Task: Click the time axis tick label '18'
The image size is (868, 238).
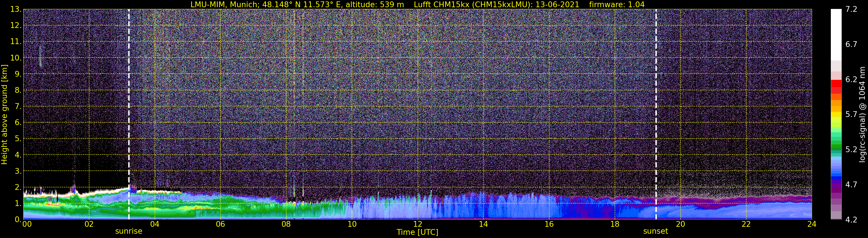Action: (x=614, y=224)
